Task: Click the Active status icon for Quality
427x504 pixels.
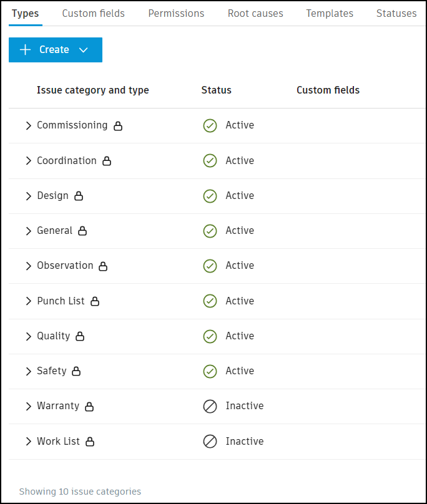Action: 210,336
